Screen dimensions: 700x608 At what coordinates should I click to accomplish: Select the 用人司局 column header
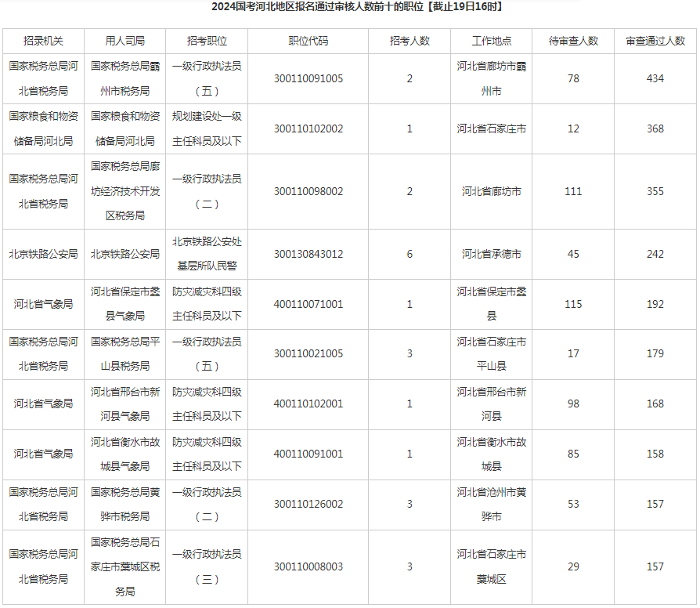[x=125, y=41]
